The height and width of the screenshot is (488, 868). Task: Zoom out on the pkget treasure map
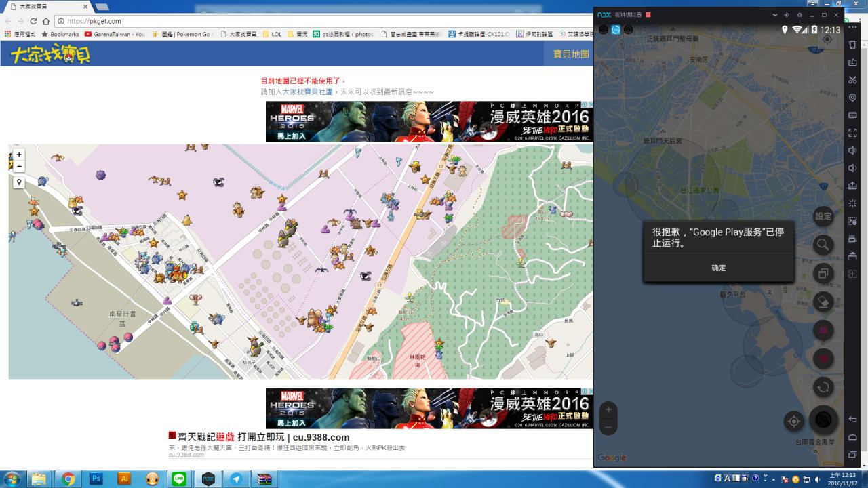[x=19, y=166]
